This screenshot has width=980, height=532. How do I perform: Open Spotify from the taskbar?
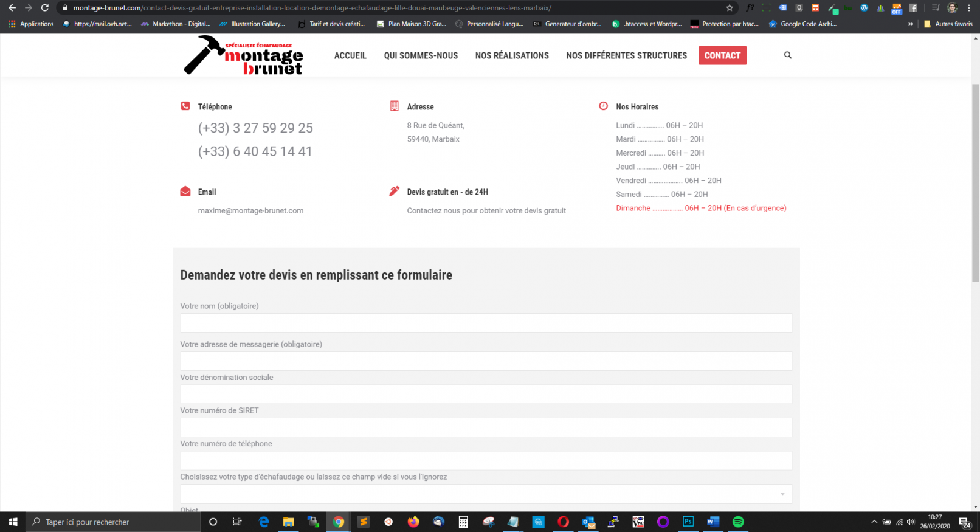pyautogui.click(x=737, y=522)
